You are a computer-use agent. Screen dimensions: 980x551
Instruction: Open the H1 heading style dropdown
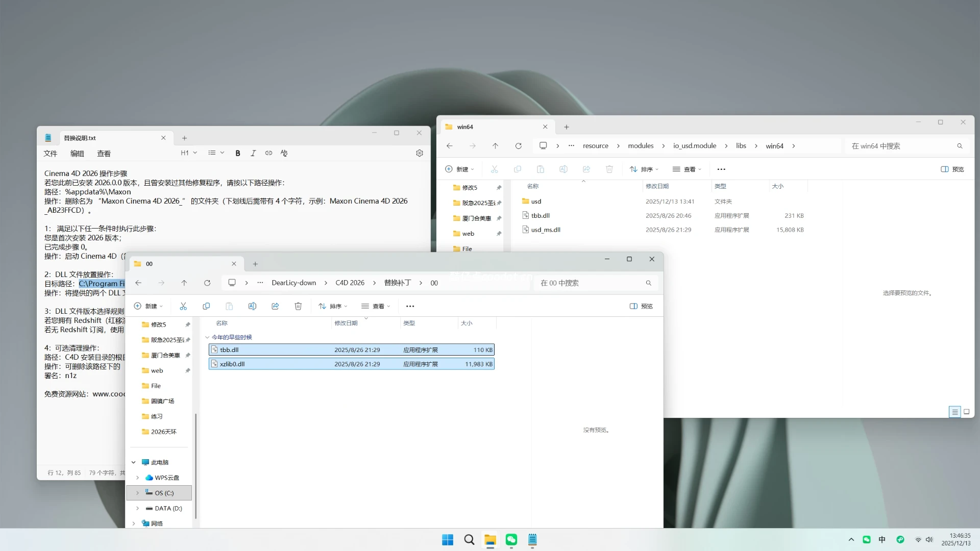point(188,153)
